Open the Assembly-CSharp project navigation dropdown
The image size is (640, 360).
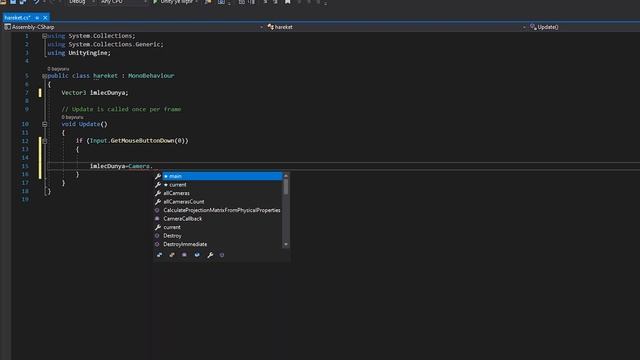click(x=262, y=27)
